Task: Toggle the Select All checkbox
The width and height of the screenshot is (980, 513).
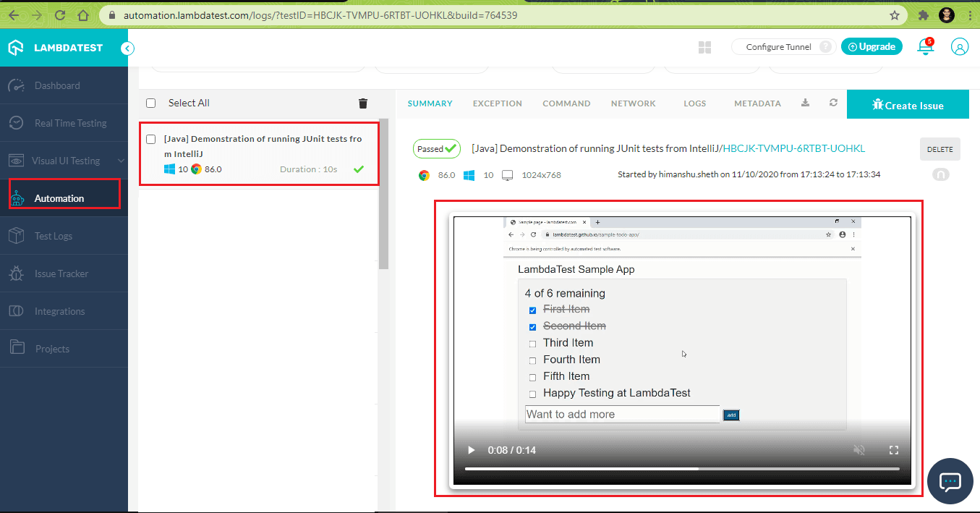Action: coord(151,103)
